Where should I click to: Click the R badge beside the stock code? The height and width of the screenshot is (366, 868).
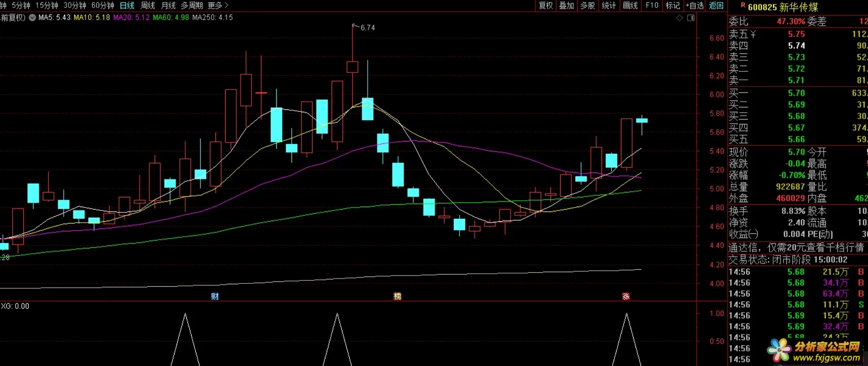point(743,5)
